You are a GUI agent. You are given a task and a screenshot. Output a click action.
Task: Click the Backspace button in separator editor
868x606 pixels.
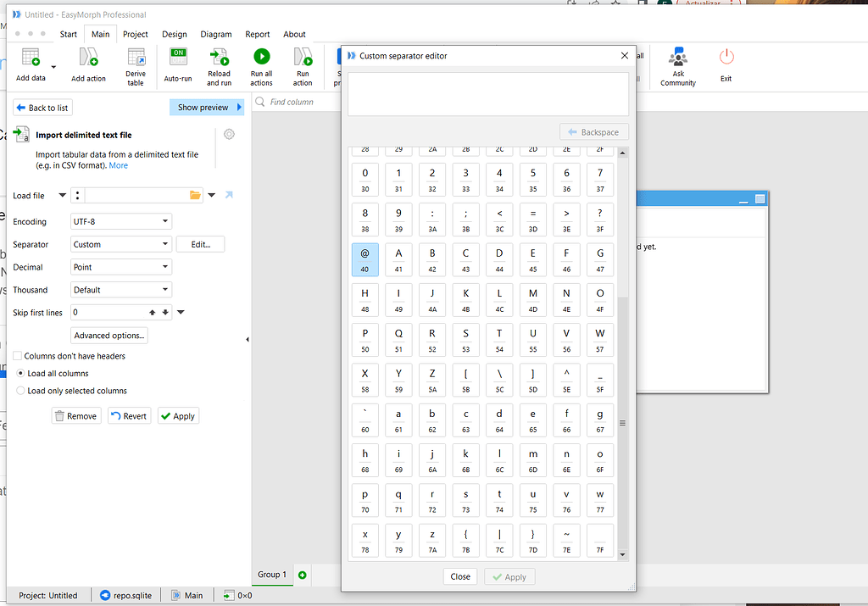pos(593,131)
